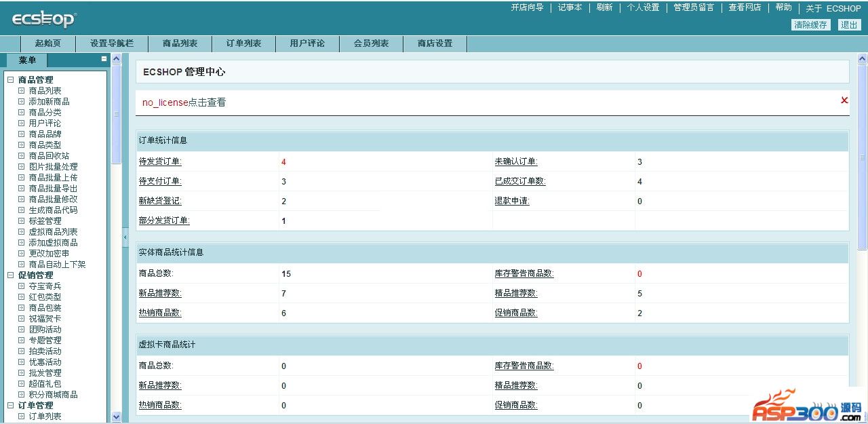Screen dimensions: 868x424
Task: Select 商品品牌 in the sidebar
Action: pos(45,134)
